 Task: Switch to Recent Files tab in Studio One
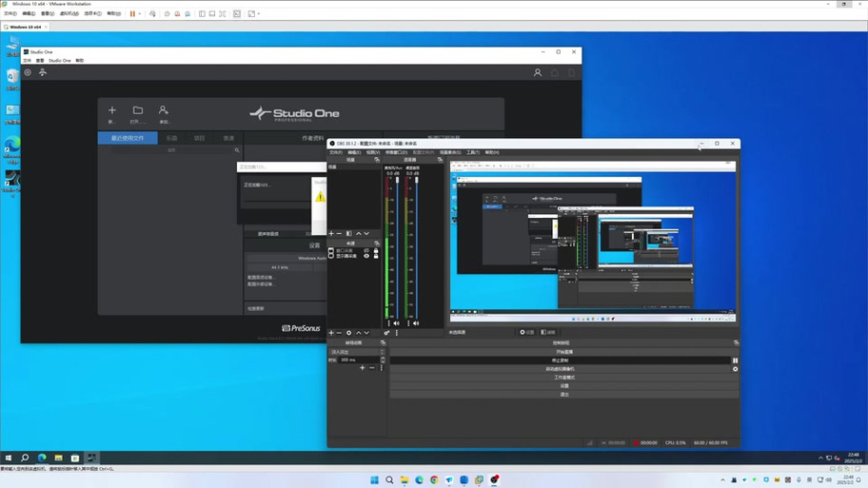coord(128,138)
